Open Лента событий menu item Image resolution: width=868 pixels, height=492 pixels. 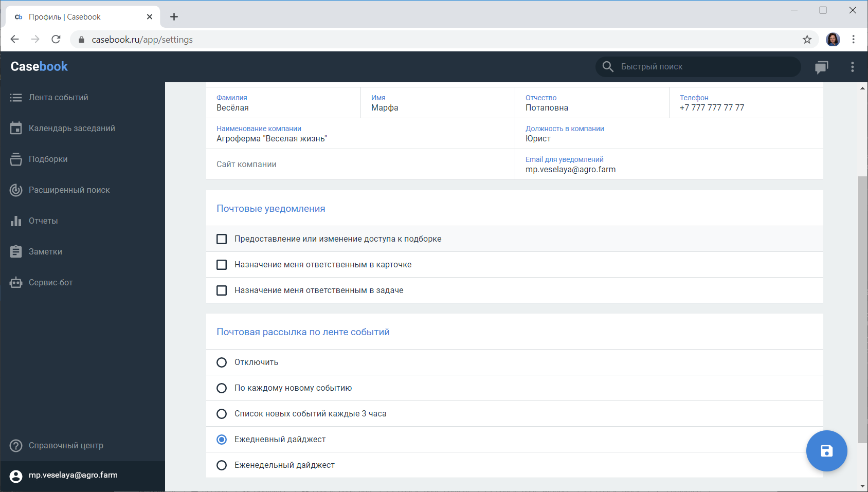pyautogui.click(x=82, y=98)
